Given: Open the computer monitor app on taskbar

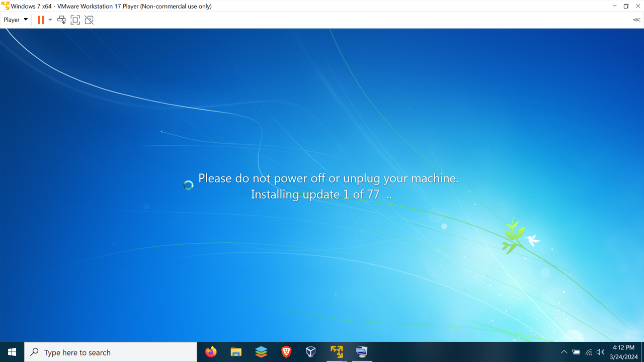Looking at the screenshot, I should point(361,352).
